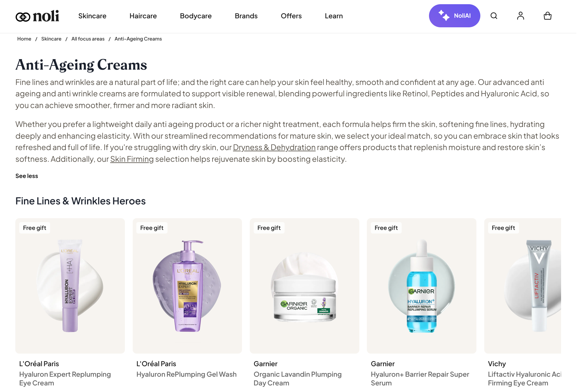Screen dimensions: 580x392
Task: Click the noli logo
Action: pyautogui.click(x=37, y=16)
